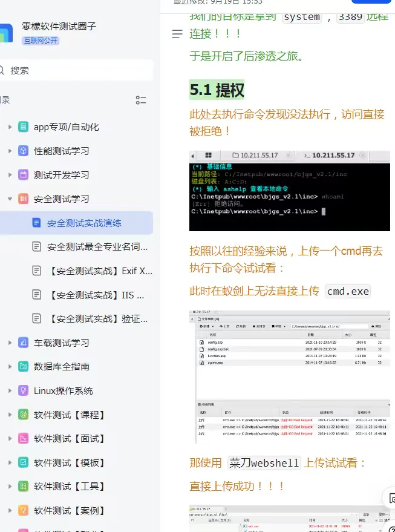Select the 安全测试实战演练 document
The height and width of the screenshot is (532, 395).
tap(76, 223)
